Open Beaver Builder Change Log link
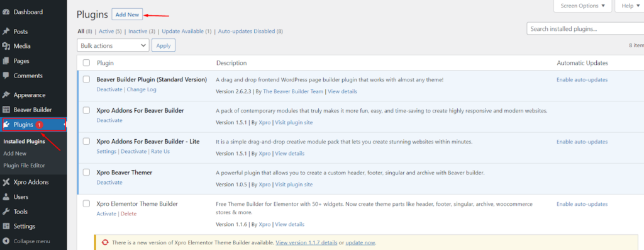The image size is (644, 250). pyautogui.click(x=142, y=89)
